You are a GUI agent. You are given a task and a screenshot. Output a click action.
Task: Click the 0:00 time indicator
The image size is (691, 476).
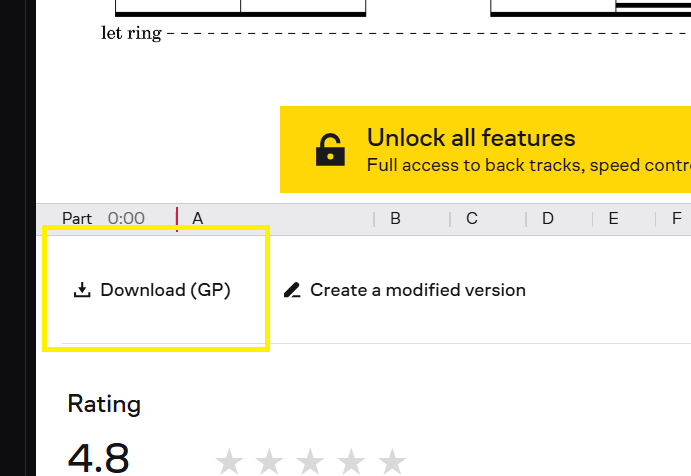pos(126,218)
